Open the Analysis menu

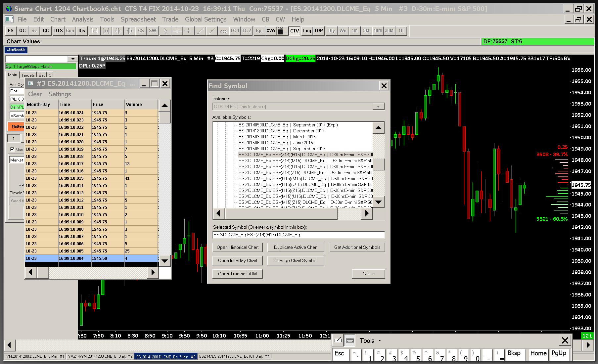click(x=83, y=20)
